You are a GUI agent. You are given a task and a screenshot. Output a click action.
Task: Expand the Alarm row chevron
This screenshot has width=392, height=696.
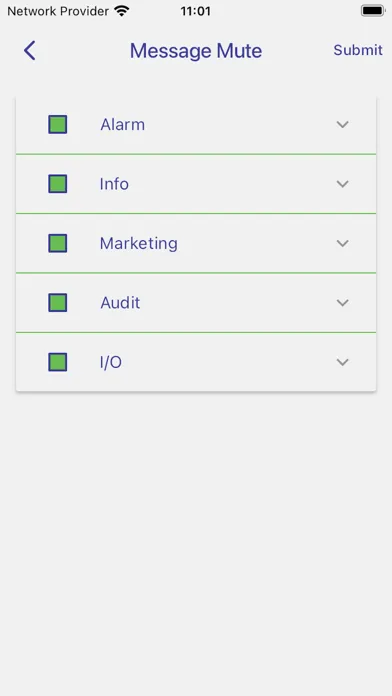click(342, 125)
